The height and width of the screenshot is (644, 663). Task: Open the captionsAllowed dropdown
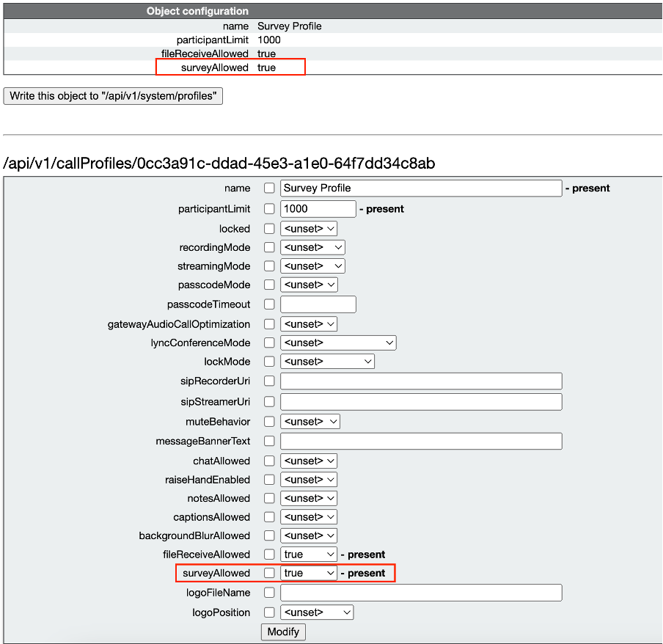coord(308,516)
